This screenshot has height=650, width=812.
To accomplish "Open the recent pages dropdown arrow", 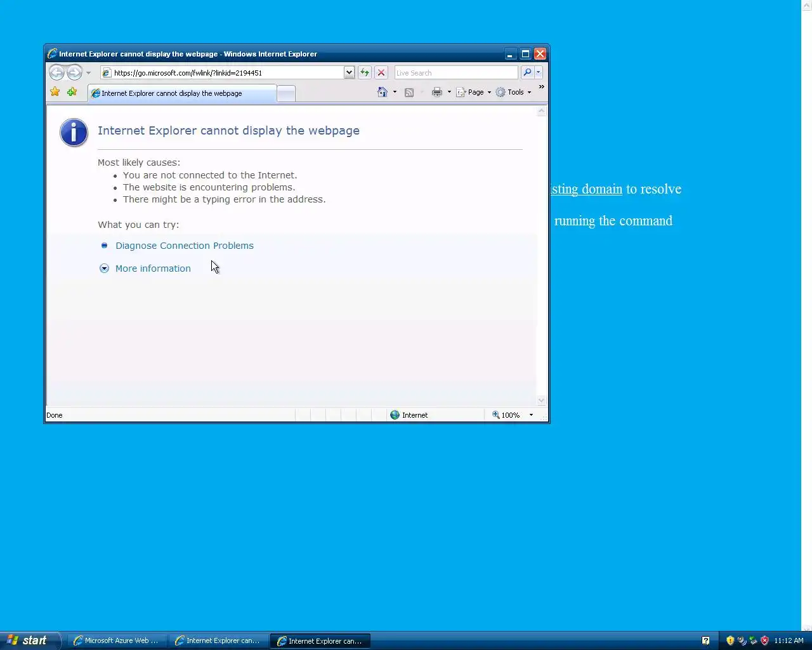I will click(x=88, y=73).
